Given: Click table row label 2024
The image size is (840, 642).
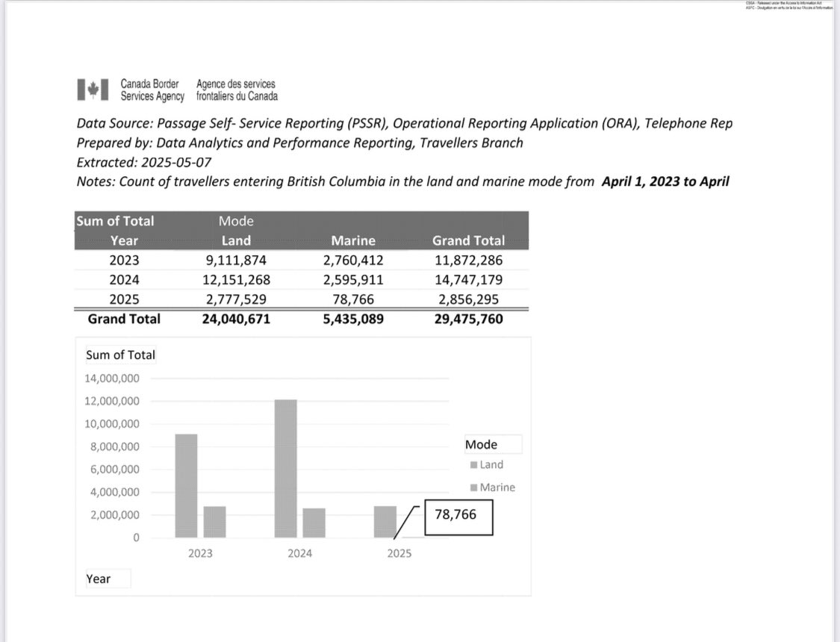Looking at the screenshot, I should click(x=124, y=280).
